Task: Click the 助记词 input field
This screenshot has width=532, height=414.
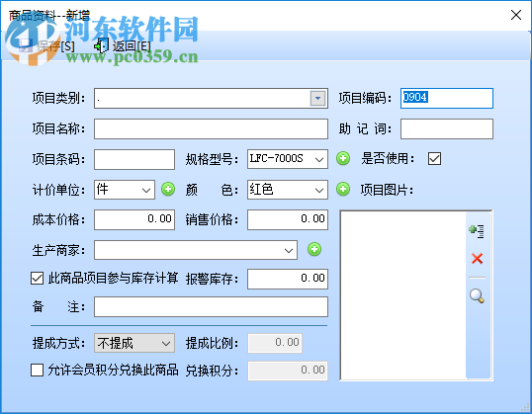Action: pos(447,128)
